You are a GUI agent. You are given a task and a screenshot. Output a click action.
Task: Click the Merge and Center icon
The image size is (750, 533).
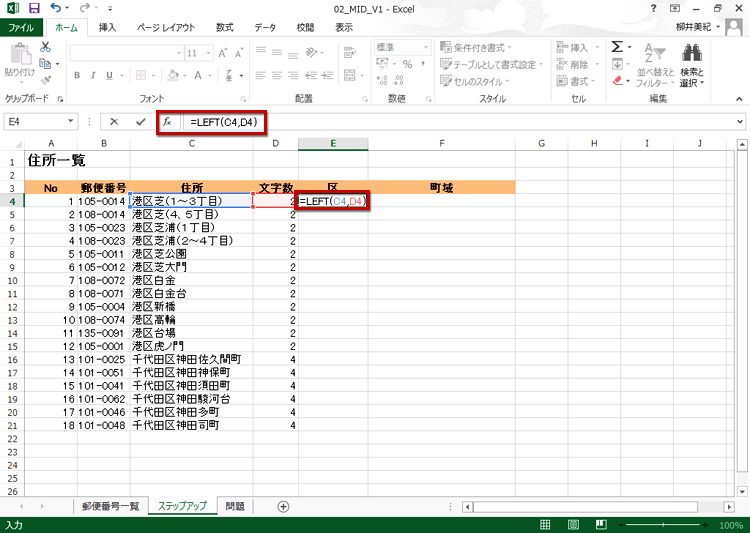(x=350, y=75)
